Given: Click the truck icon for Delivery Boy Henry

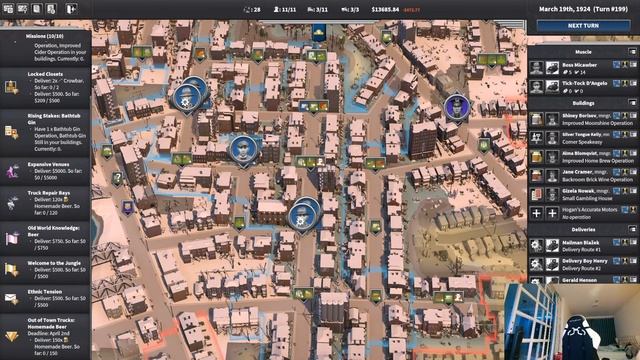Looking at the screenshot, I should tap(552, 264).
